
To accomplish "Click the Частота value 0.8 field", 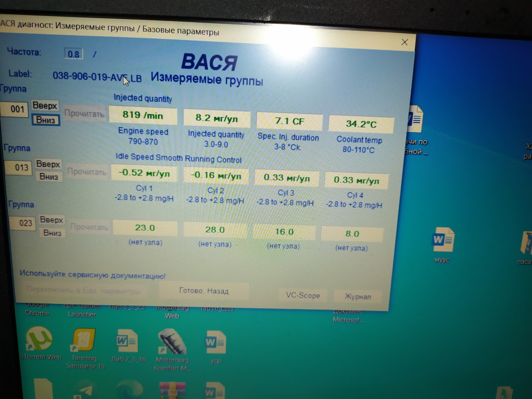I will coord(73,54).
